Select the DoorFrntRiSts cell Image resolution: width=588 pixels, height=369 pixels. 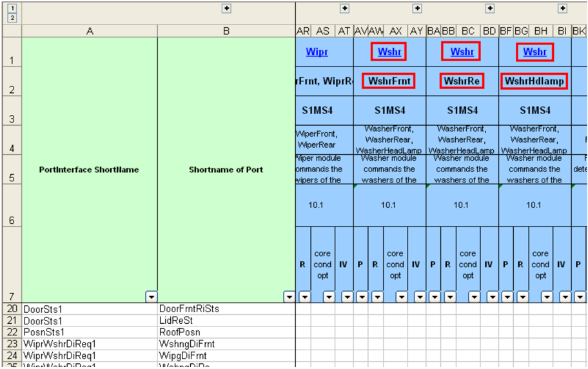(x=226, y=309)
